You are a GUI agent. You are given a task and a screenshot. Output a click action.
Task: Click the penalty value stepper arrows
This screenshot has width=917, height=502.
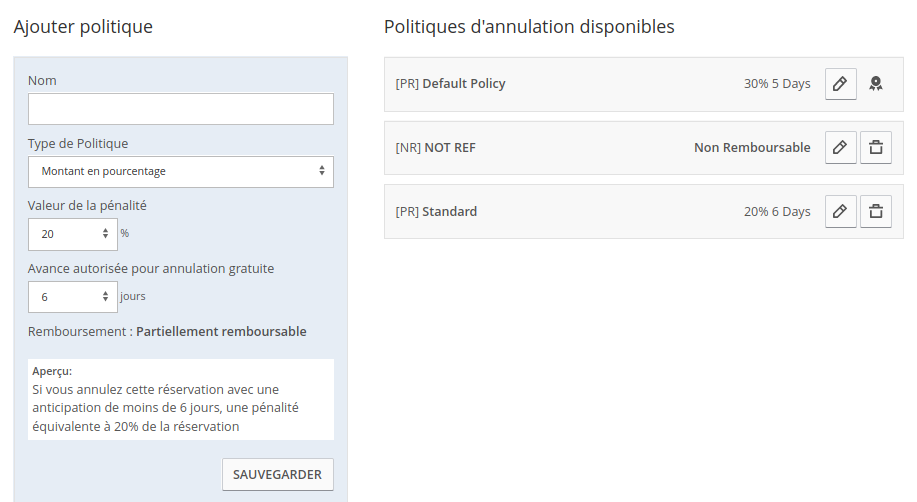(105, 233)
